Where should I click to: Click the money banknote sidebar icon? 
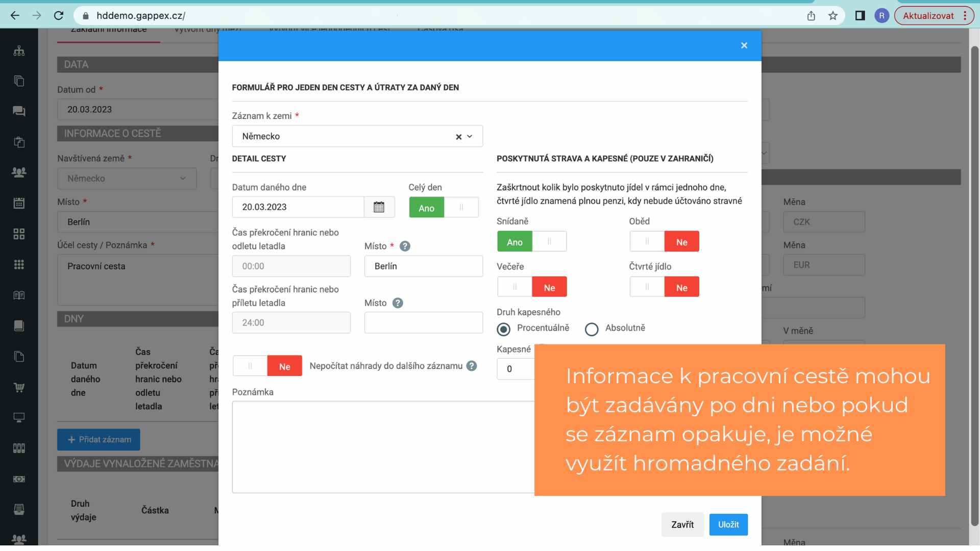tap(19, 479)
